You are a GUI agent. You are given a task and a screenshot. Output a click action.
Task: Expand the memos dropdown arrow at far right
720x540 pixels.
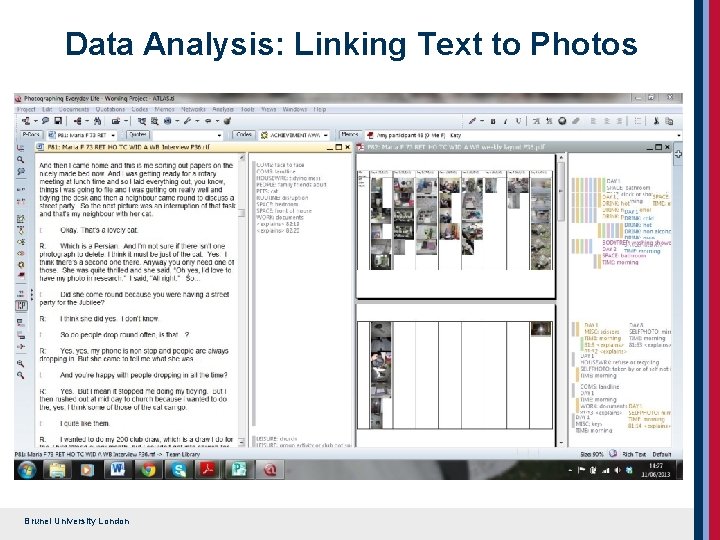point(678,135)
